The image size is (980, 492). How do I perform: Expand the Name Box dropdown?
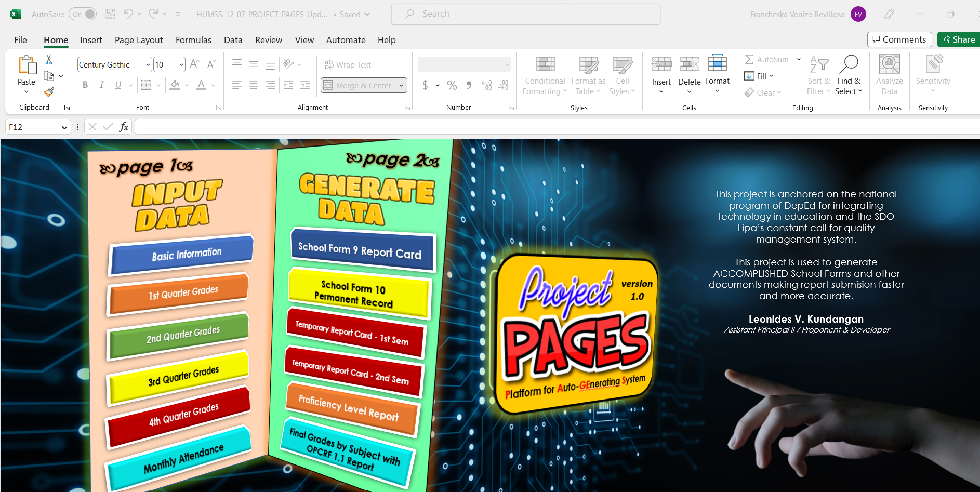[64, 127]
